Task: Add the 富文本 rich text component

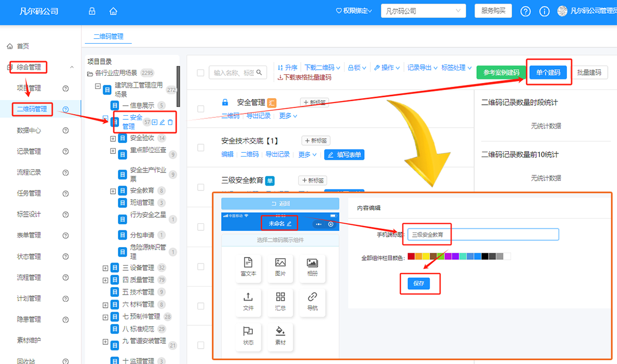Action: coord(248,267)
